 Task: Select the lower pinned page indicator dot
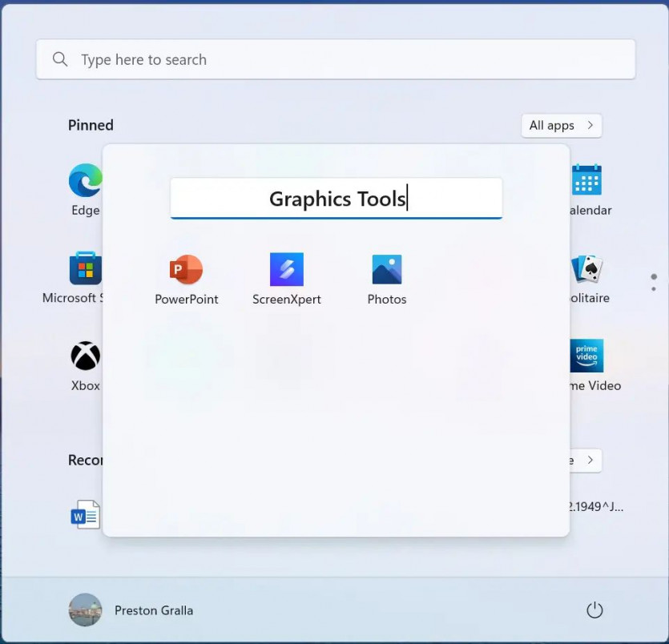point(654,288)
